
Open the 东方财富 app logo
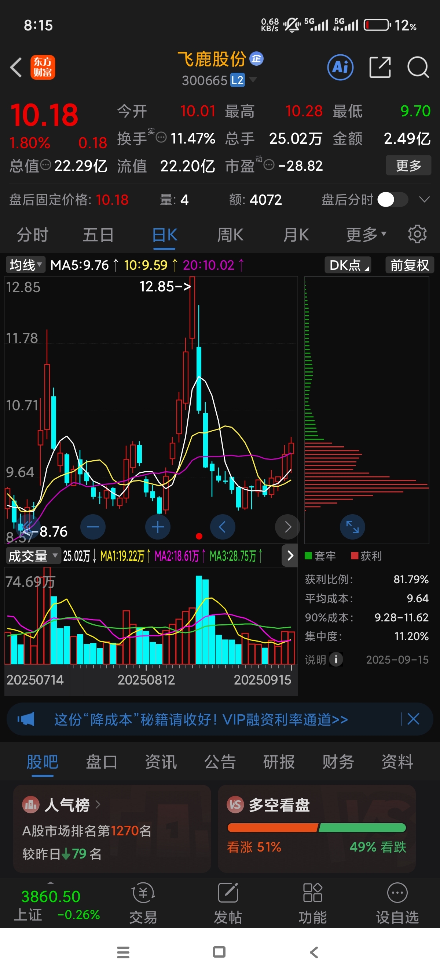point(43,67)
